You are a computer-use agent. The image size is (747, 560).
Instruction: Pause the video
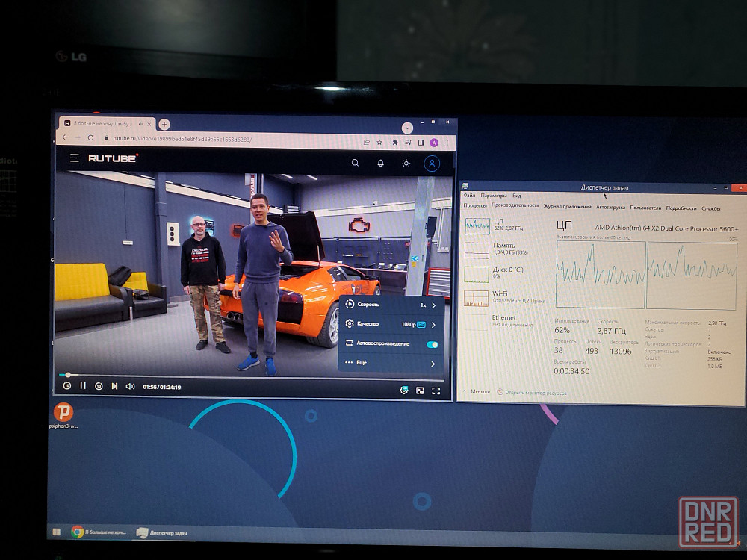coord(83,386)
